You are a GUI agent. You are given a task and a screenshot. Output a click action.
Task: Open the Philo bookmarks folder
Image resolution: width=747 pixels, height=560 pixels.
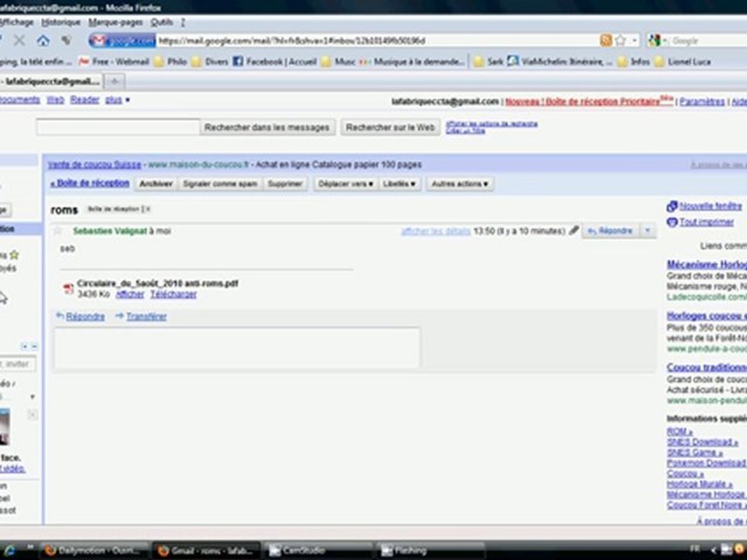click(x=170, y=61)
